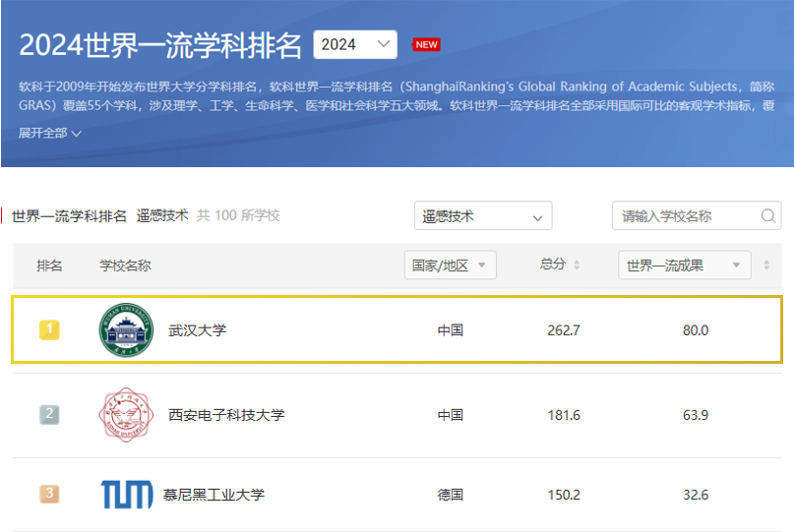
Task: Click the gold rank 1 badge
Action: point(49,329)
